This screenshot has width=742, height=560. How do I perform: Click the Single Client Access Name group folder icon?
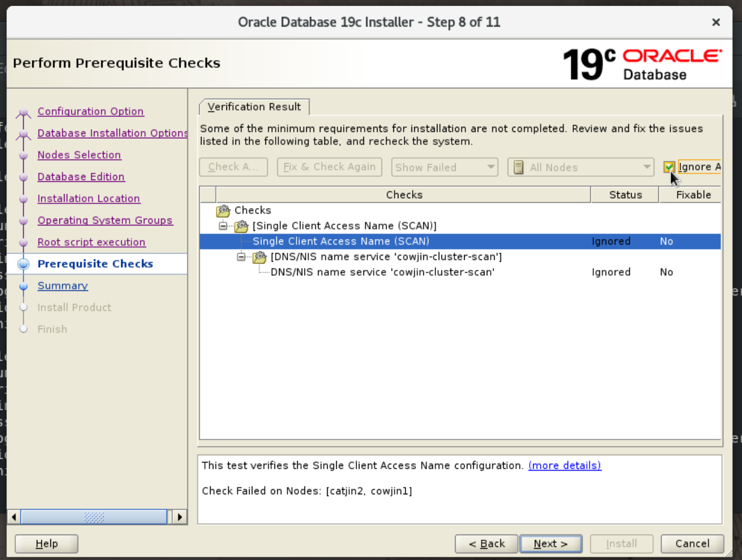point(242,226)
